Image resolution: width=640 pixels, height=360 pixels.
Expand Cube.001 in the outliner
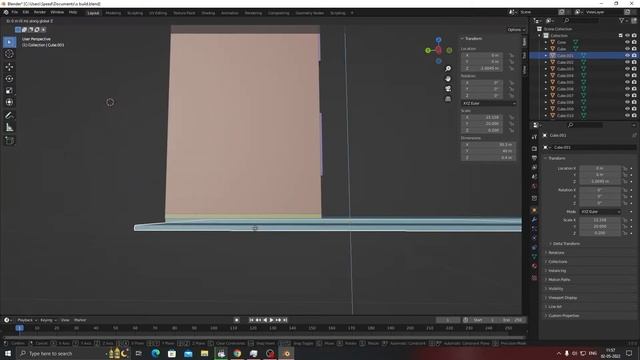point(546,55)
